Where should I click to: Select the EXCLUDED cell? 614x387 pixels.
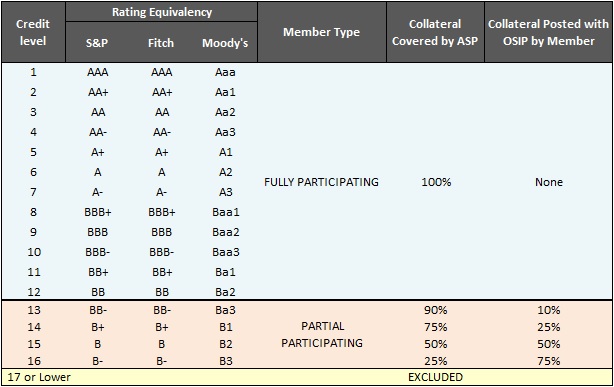click(x=435, y=377)
